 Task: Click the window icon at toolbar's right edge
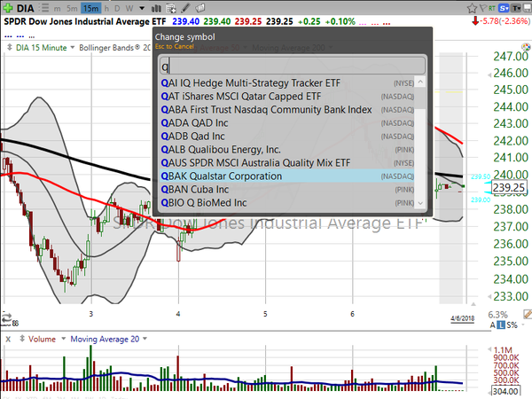pyautogui.click(x=528, y=8)
